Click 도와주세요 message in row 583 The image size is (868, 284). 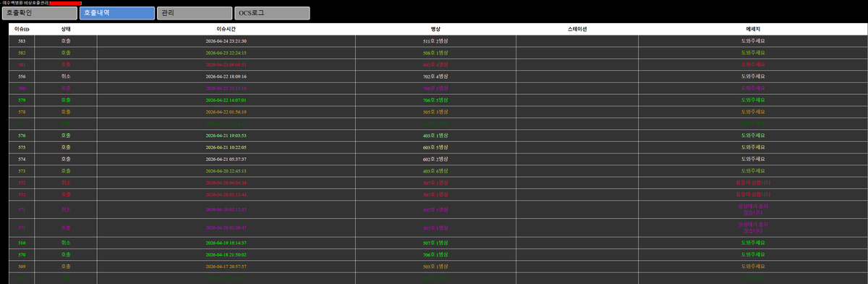[x=753, y=41]
